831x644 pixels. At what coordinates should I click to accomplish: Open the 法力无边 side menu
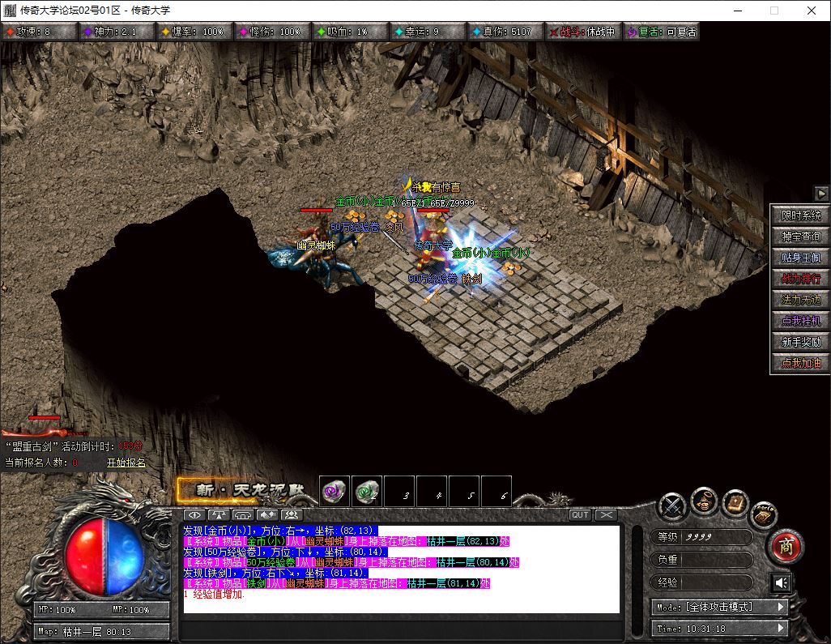click(x=801, y=300)
